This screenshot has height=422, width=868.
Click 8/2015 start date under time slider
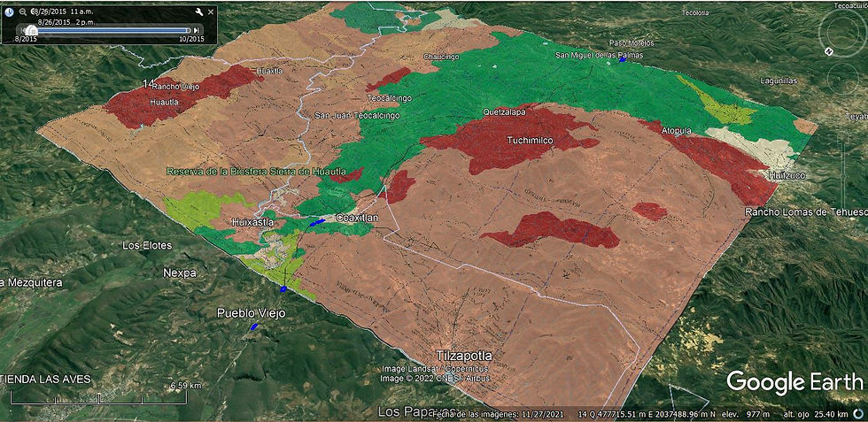pyautogui.click(x=26, y=39)
